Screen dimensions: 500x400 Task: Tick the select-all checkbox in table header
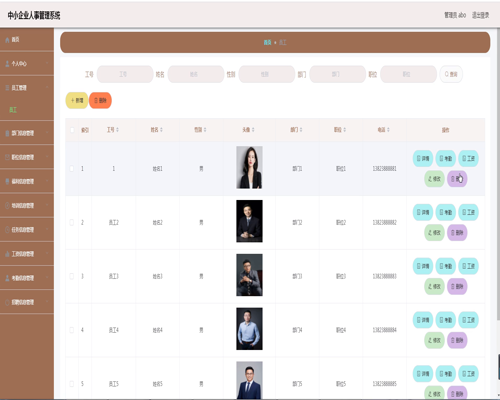pos(72,130)
